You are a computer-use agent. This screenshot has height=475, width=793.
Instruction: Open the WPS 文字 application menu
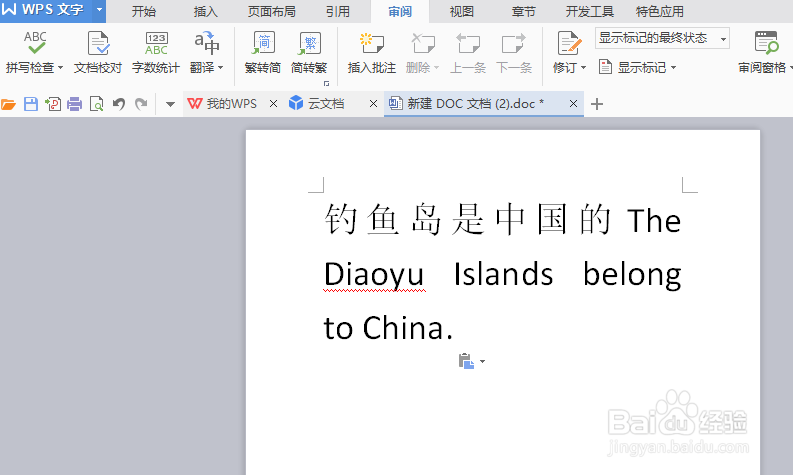click(46, 10)
